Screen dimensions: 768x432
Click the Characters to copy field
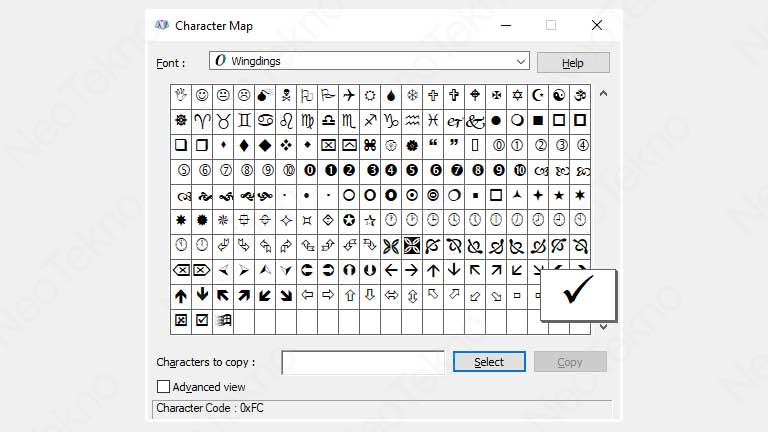363,362
